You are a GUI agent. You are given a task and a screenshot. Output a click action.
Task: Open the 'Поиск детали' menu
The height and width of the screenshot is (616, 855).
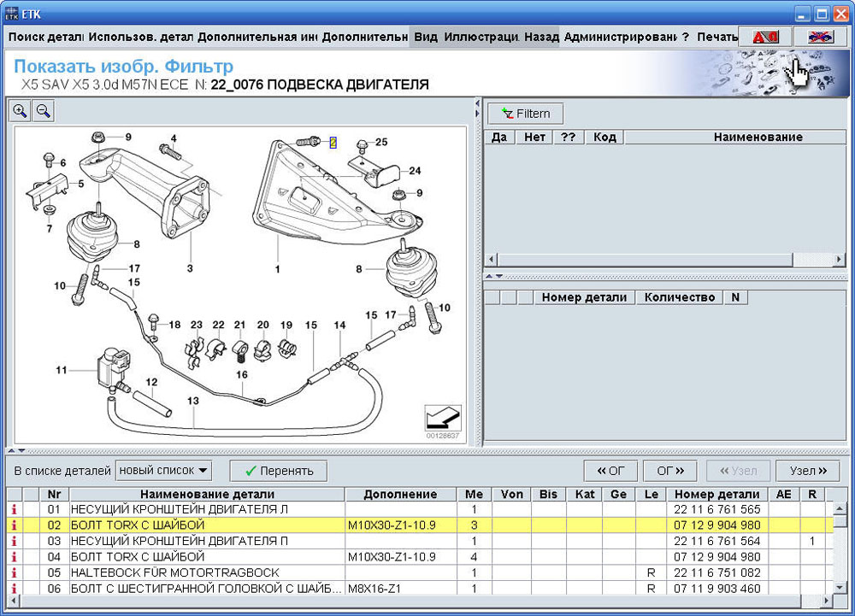tap(45, 37)
